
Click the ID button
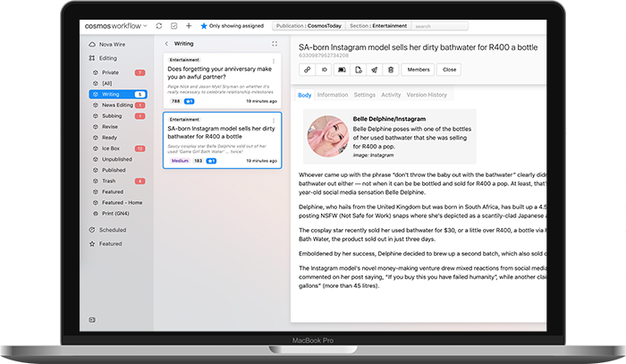point(324,70)
